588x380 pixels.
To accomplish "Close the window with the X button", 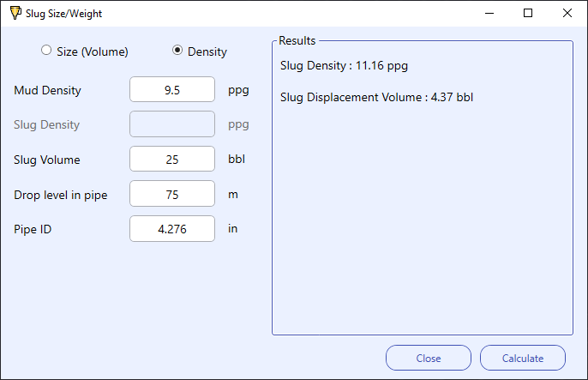I will click(x=567, y=14).
